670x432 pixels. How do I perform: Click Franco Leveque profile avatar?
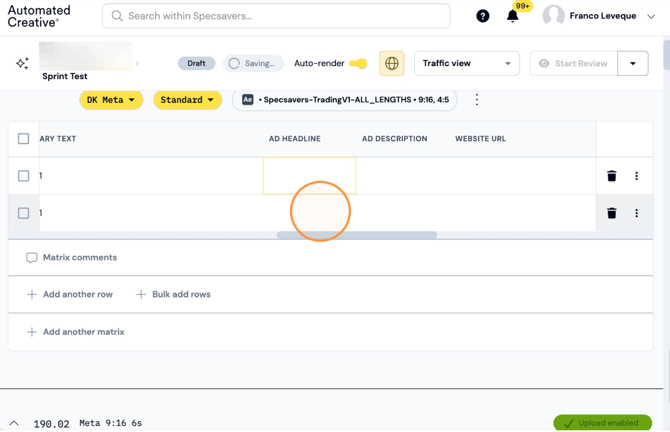[553, 16]
